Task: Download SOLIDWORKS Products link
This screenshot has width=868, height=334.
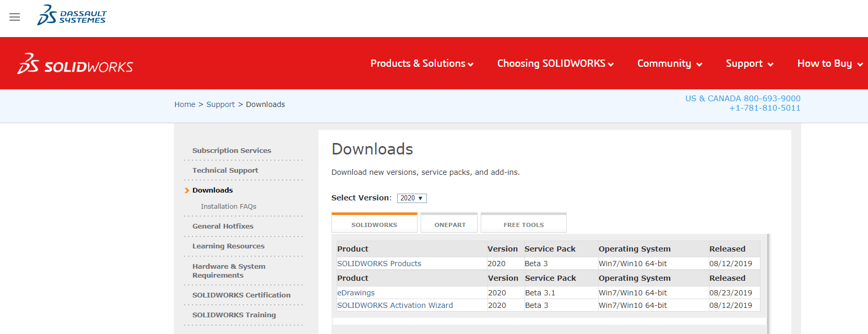Action: tap(379, 264)
